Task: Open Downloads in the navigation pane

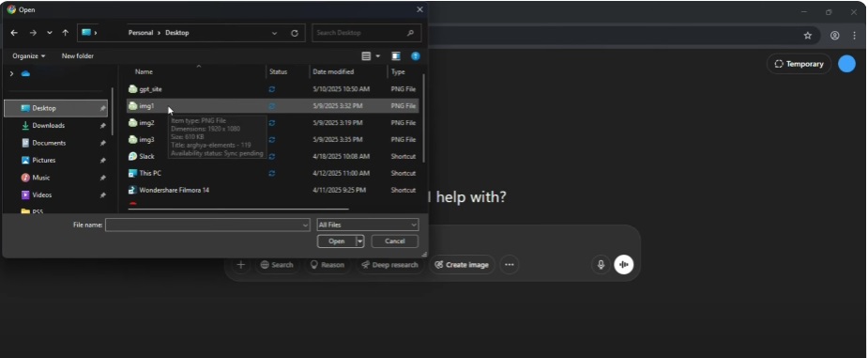Action: click(48, 125)
